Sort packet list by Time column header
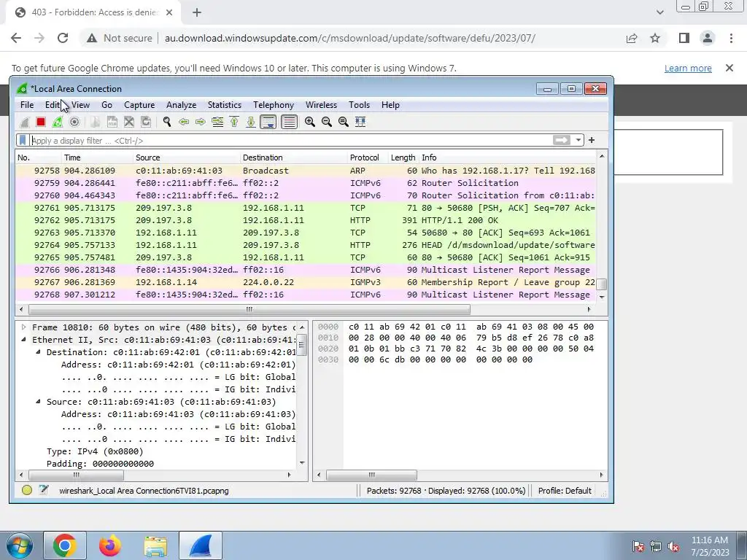747x560 pixels. point(98,157)
